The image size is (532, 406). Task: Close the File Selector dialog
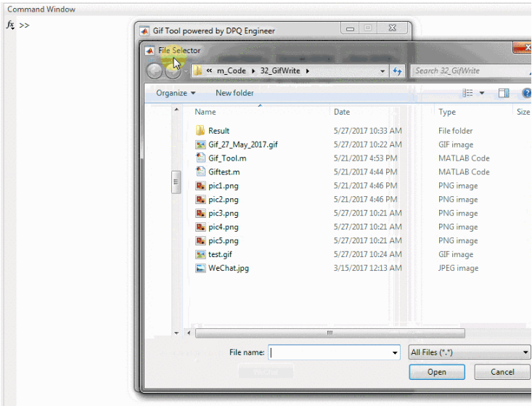[523, 48]
